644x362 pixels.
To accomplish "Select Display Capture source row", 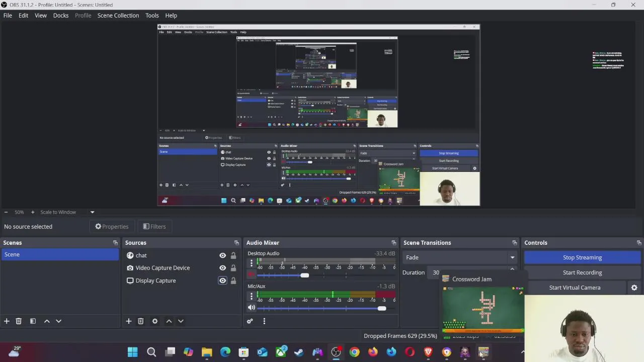I will pos(181,281).
